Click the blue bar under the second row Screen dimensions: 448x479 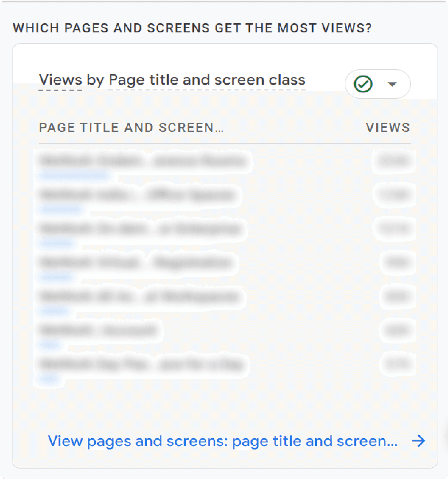61,209
